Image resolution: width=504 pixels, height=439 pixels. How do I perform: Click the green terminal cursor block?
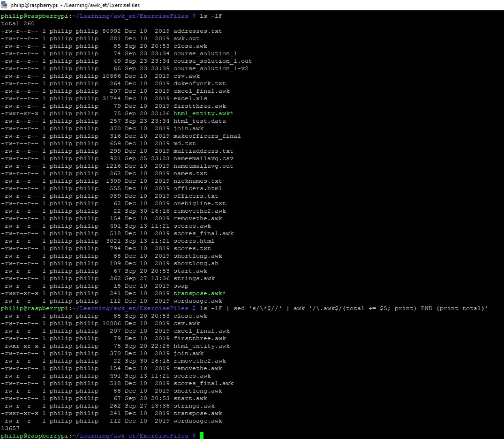(x=202, y=435)
